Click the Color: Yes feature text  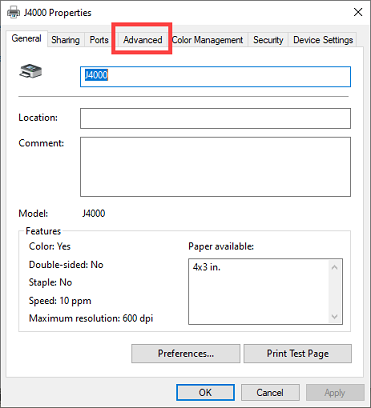point(50,246)
